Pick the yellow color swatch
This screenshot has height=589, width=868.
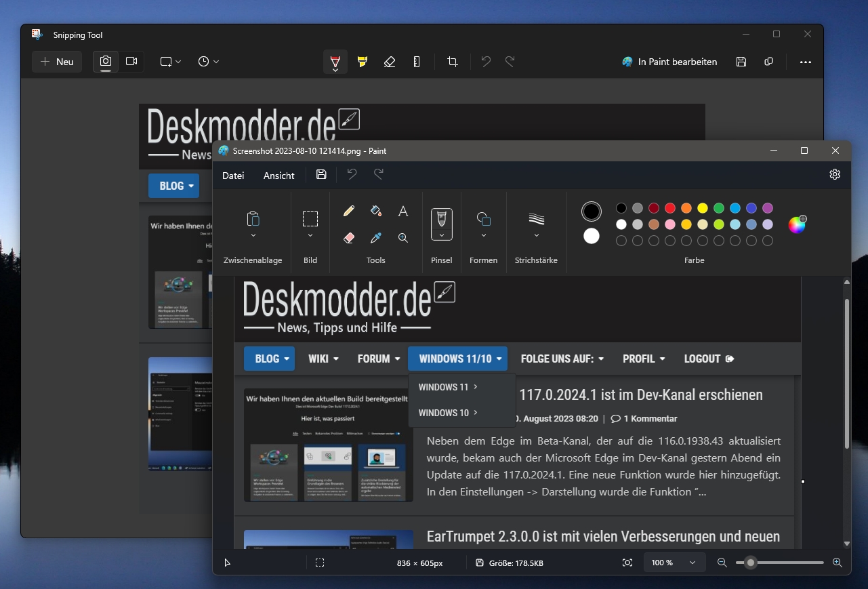coord(703,208)
